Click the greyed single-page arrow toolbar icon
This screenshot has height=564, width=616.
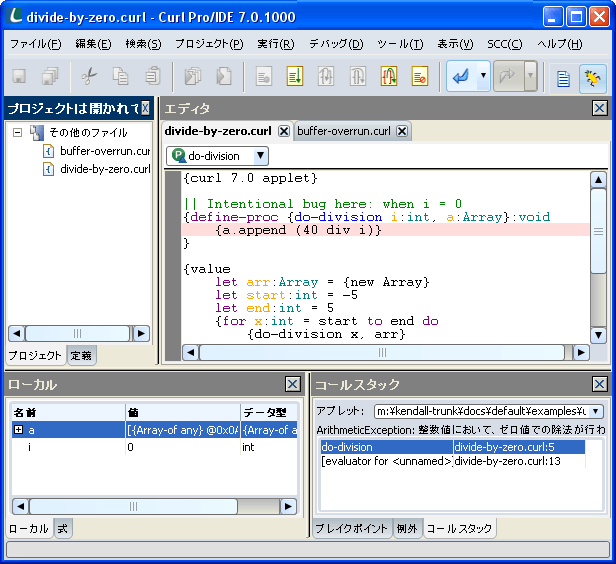click(x=224, y=76)
